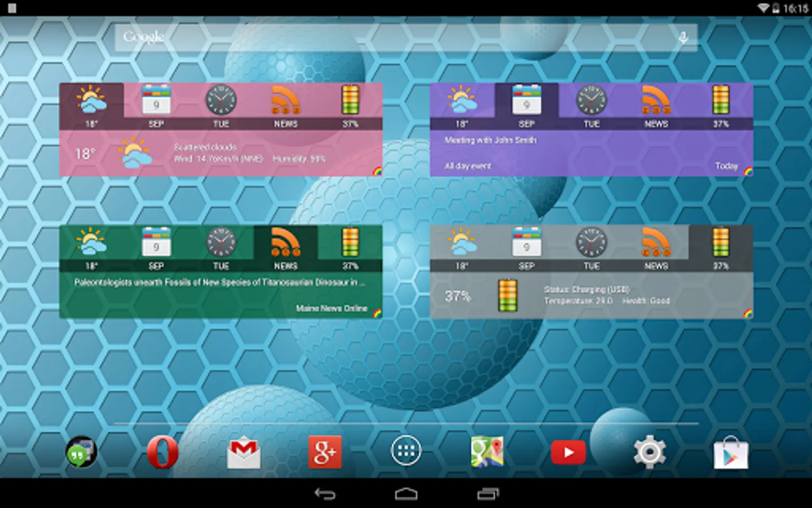
Task: Open News icon in purple widget
Action: (656, 100)
